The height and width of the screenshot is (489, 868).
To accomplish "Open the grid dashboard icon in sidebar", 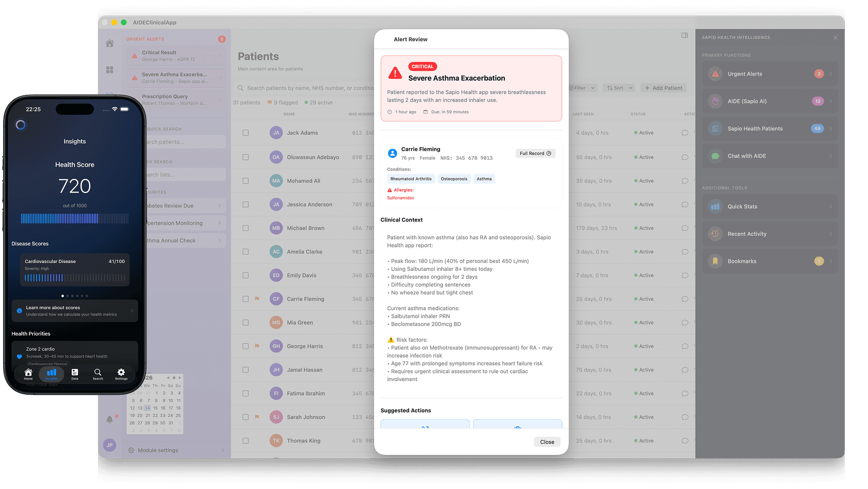I will (110, 70).
